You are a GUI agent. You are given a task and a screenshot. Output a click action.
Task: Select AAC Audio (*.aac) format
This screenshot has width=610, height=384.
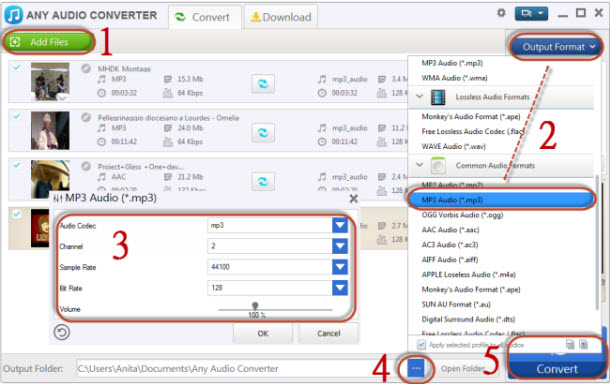[x=450, y=230]
